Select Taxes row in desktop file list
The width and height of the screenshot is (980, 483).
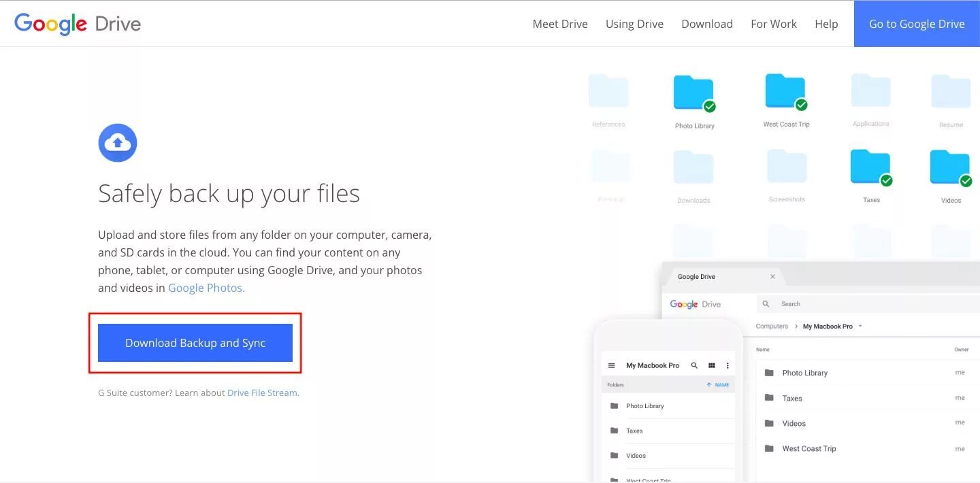point(868,398)
